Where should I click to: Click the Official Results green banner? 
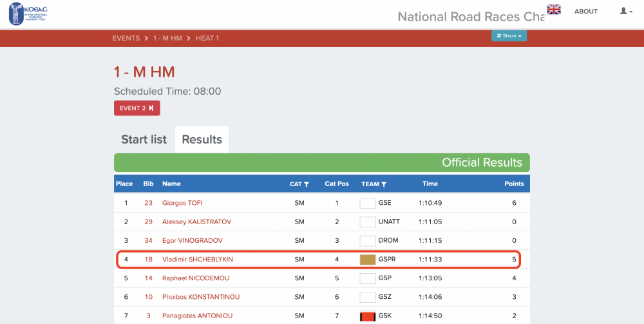[321, 162]
